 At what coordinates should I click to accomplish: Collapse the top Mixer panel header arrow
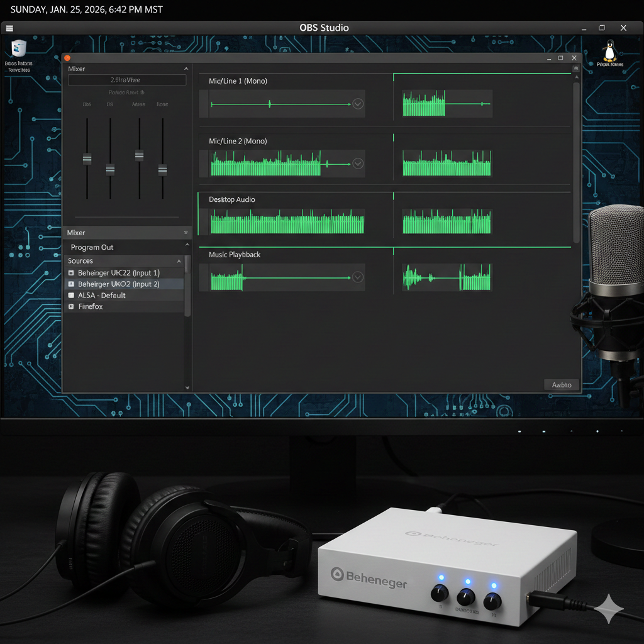[x=186, y=69]
